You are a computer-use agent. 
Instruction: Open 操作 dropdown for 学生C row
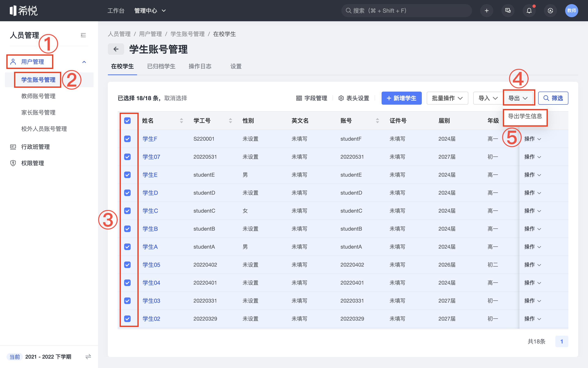(x=532, y=211)
